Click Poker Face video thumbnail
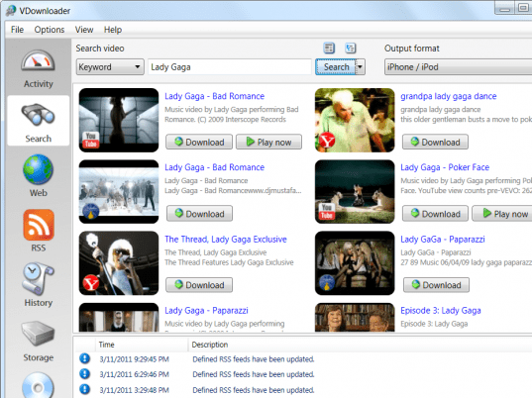This screenshot has width=532, height=398. pos(355,191)
